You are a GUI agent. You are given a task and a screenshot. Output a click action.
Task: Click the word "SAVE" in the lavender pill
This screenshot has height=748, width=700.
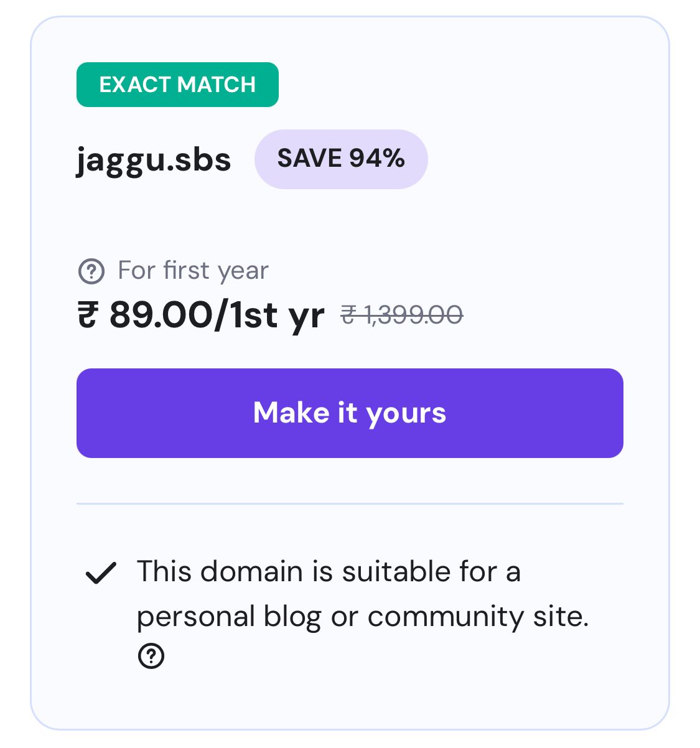tap(310, 159)
